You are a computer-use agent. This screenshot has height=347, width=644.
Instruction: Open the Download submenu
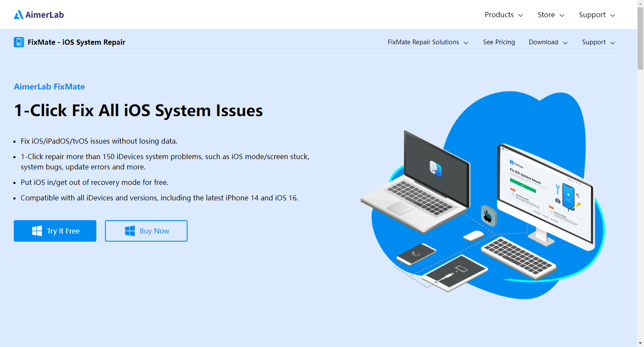pyautogui.click(x=548, y=42)
